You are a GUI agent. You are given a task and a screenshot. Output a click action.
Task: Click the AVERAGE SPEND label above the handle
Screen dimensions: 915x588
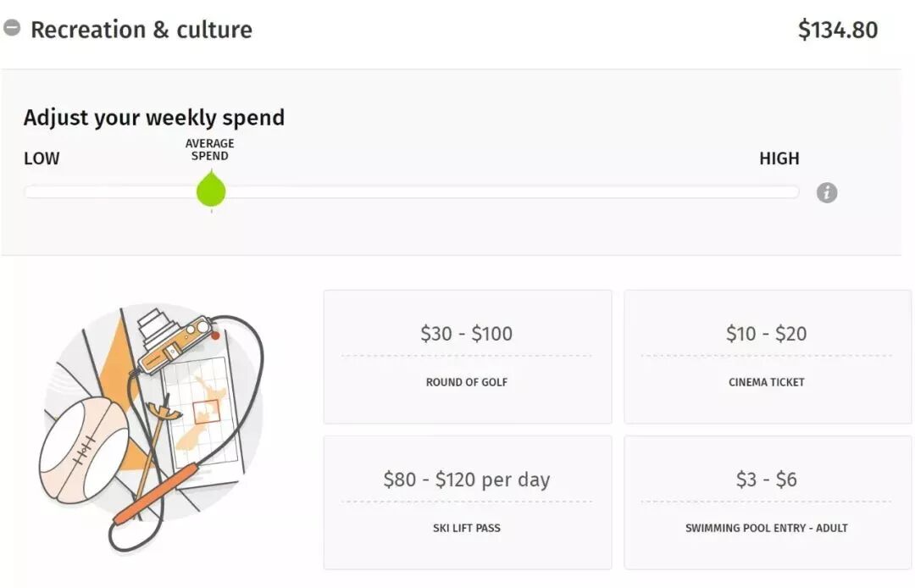[209, 150]
